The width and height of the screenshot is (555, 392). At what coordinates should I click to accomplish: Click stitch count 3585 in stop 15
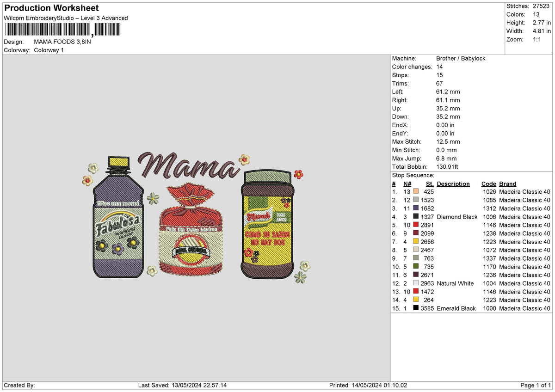pos(427,308)
